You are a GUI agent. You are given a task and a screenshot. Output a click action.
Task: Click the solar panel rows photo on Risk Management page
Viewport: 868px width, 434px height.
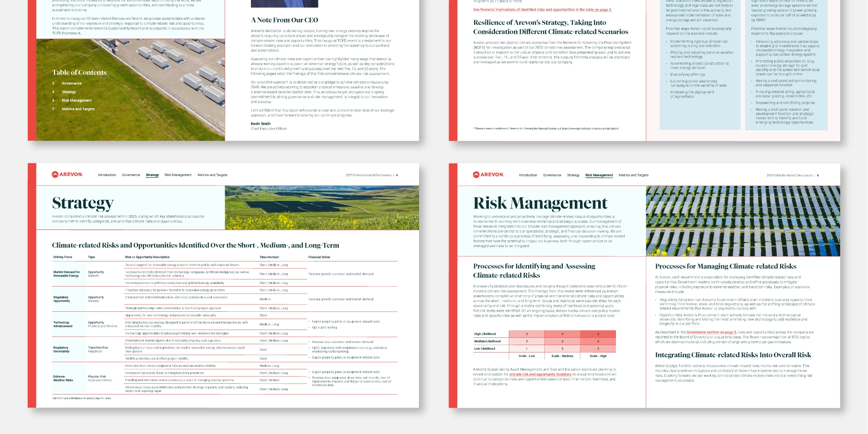pyautogui.click(x=743, y=221)
